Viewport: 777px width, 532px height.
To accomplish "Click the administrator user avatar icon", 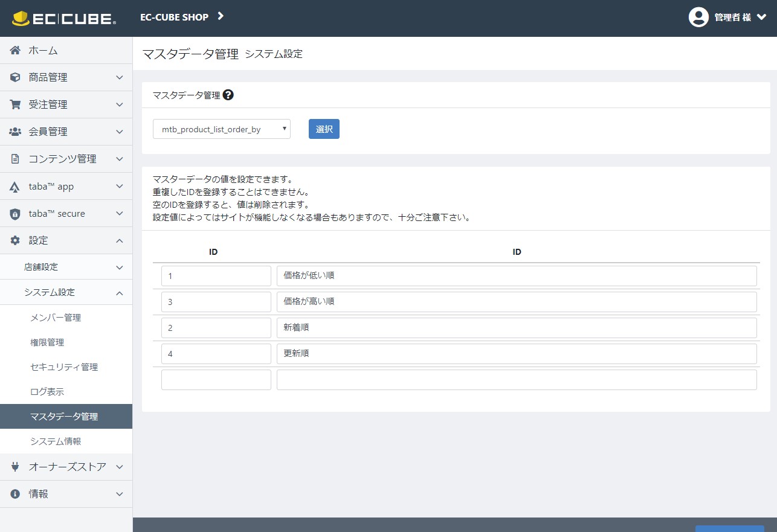I will [x=698, y=18].
